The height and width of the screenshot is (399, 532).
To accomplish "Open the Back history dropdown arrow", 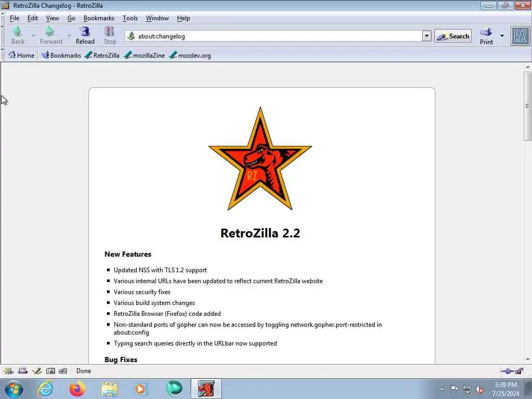I will [x=33, y=35].
